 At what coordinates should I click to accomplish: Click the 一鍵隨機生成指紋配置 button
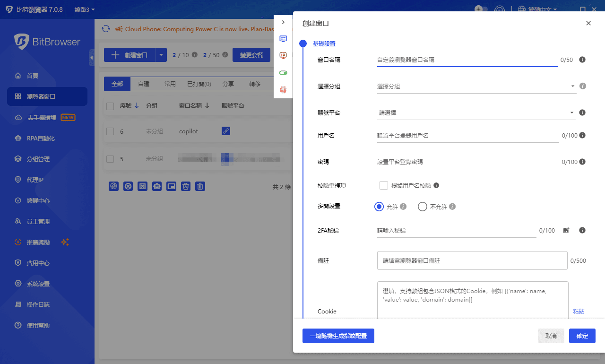click(x=338, y=336)
